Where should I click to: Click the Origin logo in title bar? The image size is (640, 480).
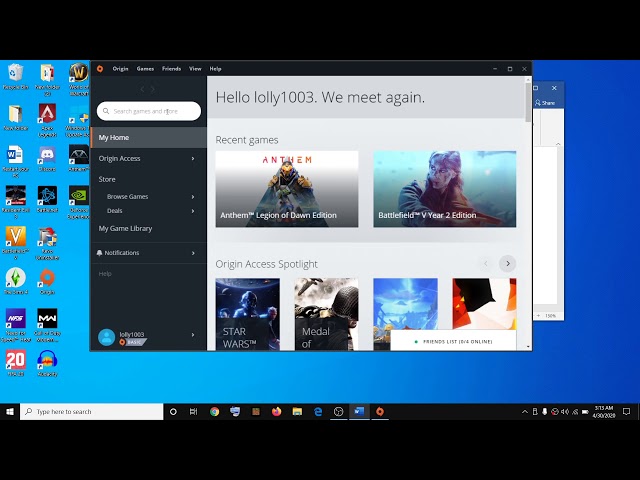click(x=99, y=69)
